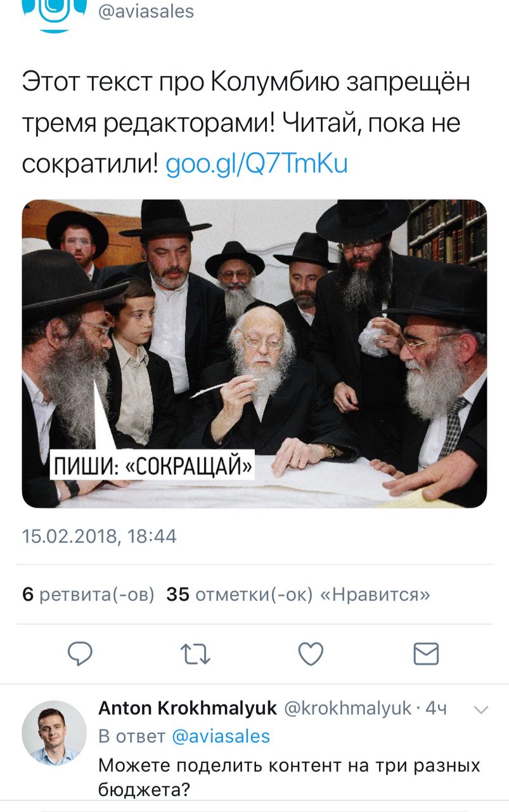Tap the main tweet text about Колумбию

(246, 123)
